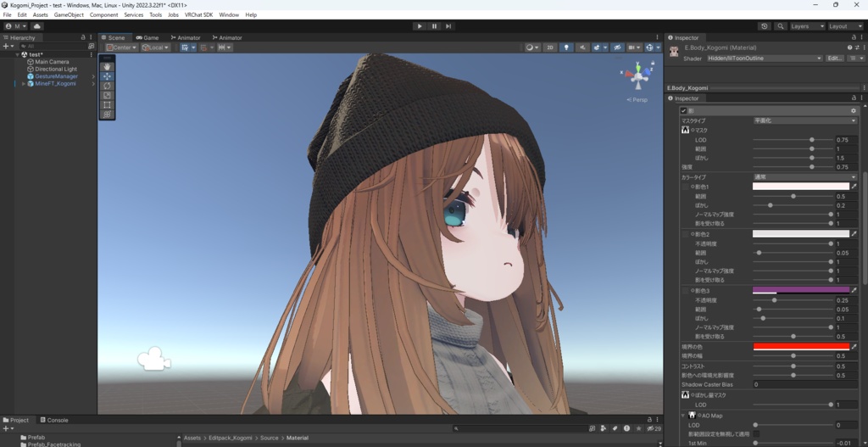Click the Hierarchy add (+) button
The width and height of the screenshot is (868, 447).
[6, 46]
